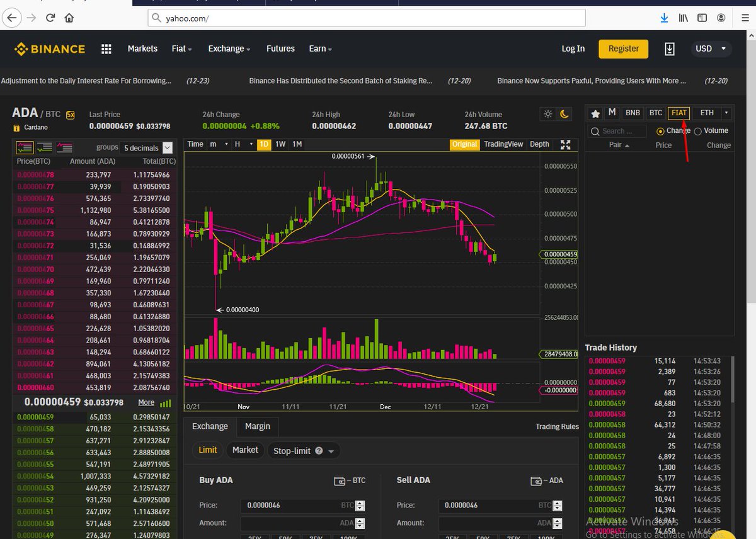The height and width of the screenshot is (539, 756).
Task: Click the browser address bar
Action: [367, 18]
